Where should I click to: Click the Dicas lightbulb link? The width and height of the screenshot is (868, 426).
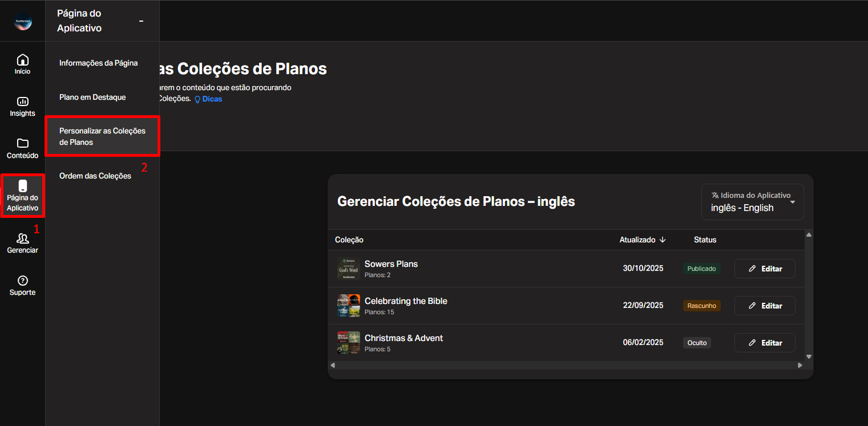(x=208, y=99)
